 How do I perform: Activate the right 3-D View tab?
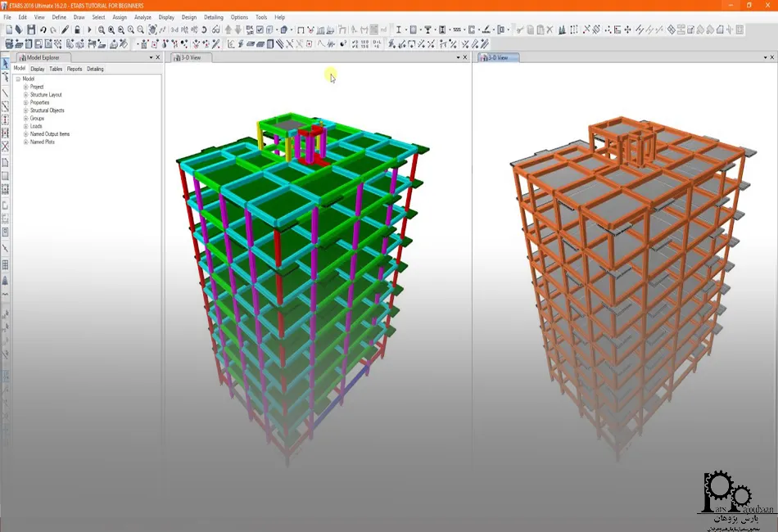coord(498,58)
